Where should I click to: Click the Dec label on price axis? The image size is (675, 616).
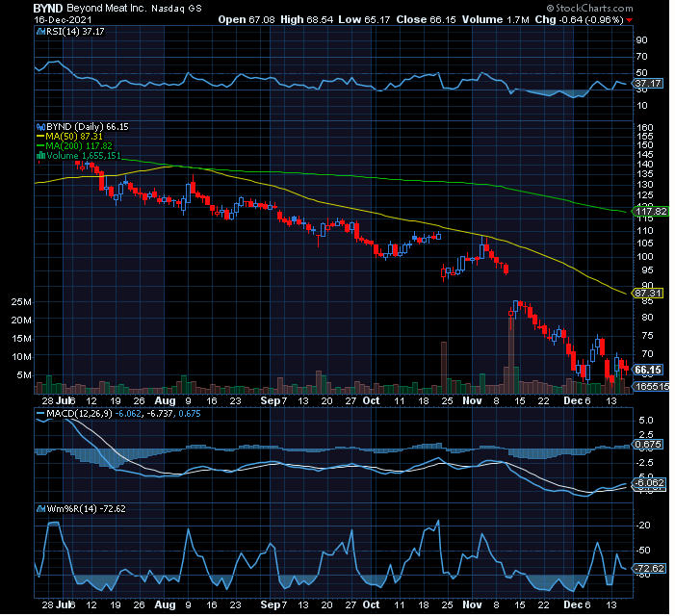click(x=573, y=400)
